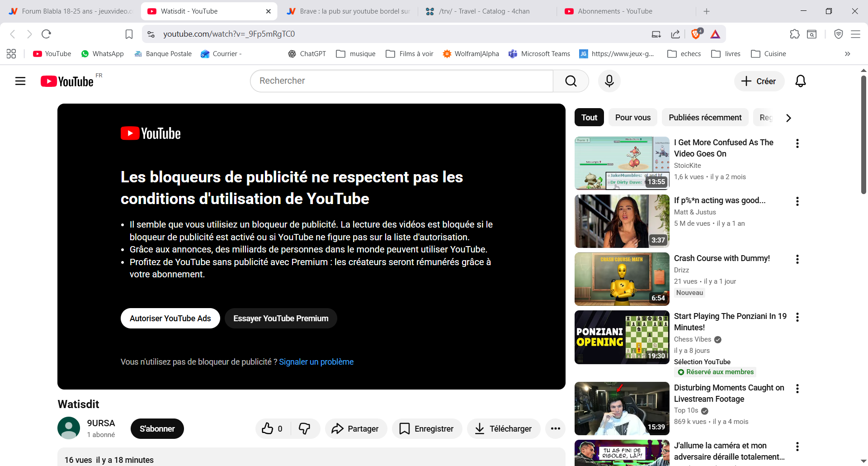The width and height of the screenshot is (868, 466).
Task: Click 'Autoriser YouTube Ads' button
Action: coord(170,319)
